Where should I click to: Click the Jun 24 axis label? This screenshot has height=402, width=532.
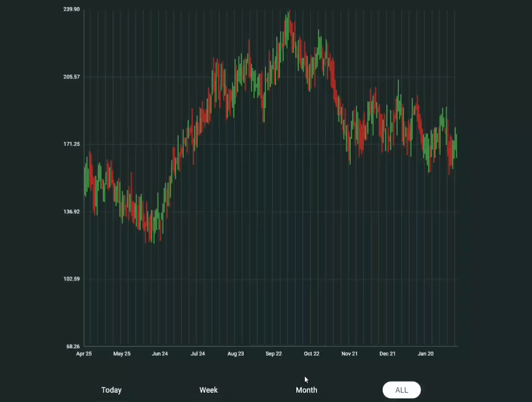pyautogui.click(x=160, y=354)
